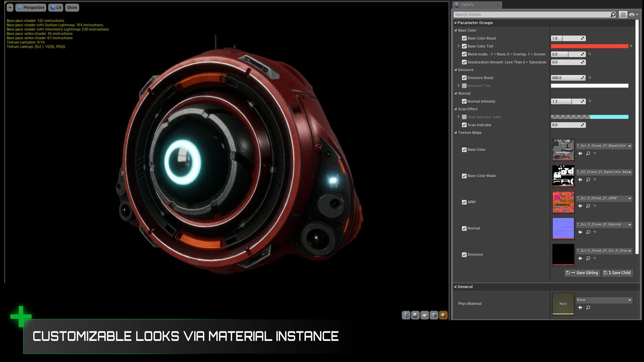Click the cylinder preview mesh icon in viewport
The image size is (644, 362).
coord(406,315)
